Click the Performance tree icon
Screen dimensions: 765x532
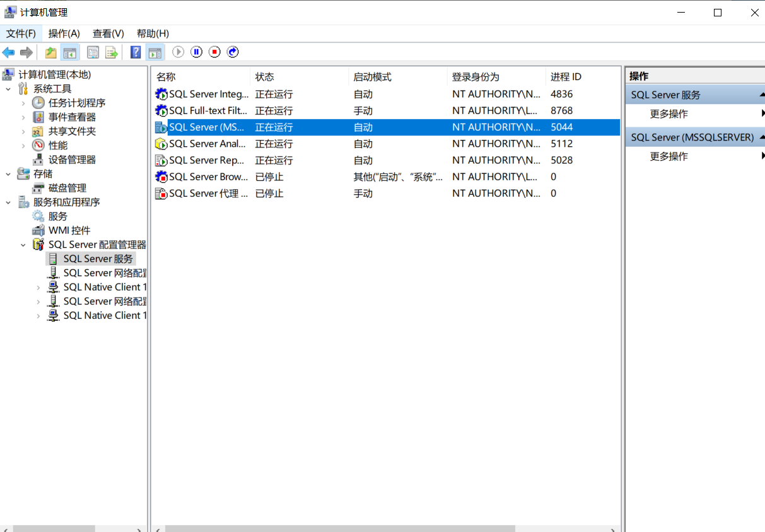38,146
